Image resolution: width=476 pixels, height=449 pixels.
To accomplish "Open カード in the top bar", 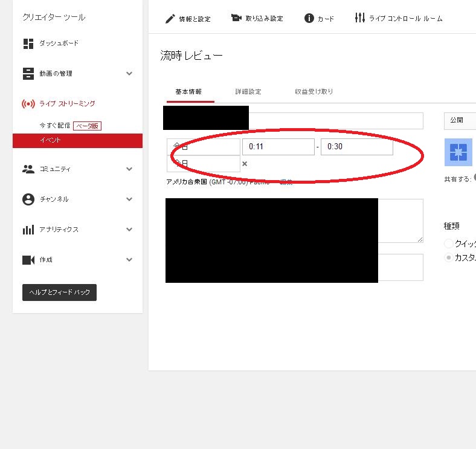I will click(x=326, y=19).
